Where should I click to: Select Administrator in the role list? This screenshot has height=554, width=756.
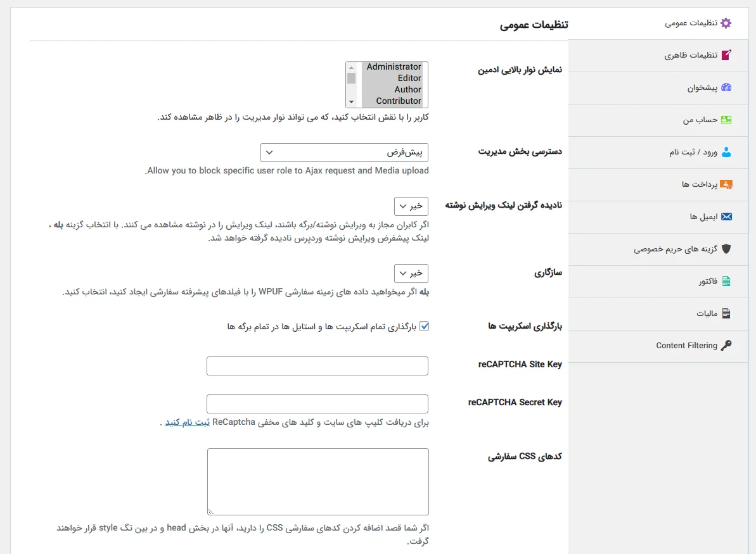392,66
